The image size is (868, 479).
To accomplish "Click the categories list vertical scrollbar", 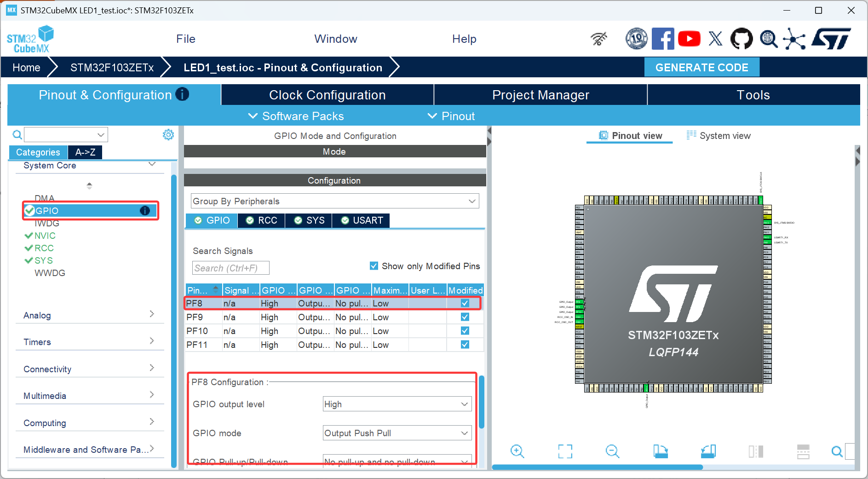I will coord(174,321).
